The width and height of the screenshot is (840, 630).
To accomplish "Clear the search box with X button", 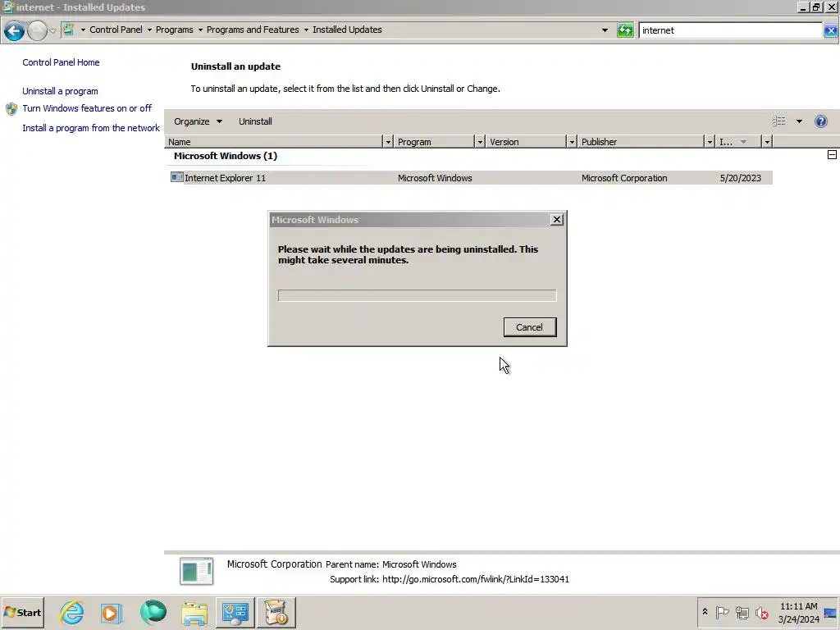I will 830,30.
